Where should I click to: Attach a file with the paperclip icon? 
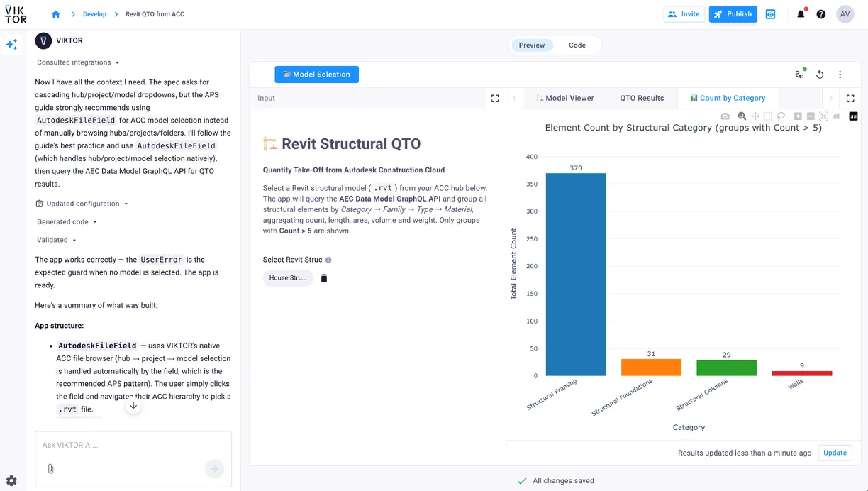click(x=51, y=469)
